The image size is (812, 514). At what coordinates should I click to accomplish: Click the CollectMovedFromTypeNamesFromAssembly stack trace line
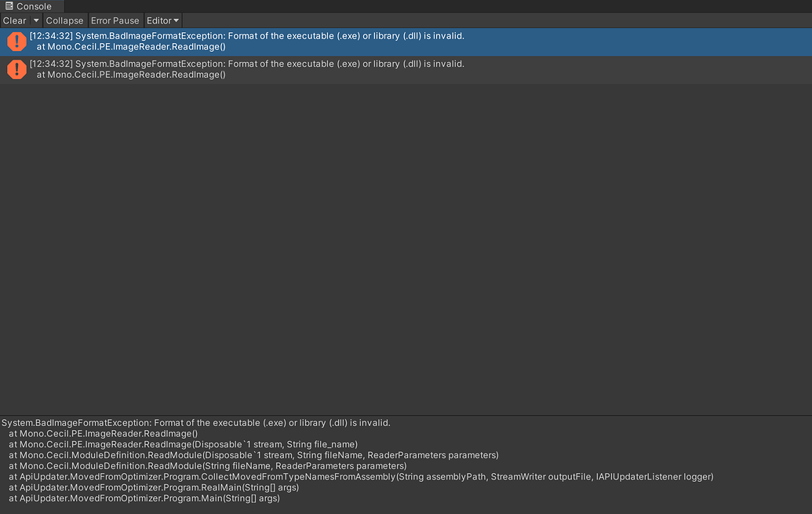coord(361,476)
